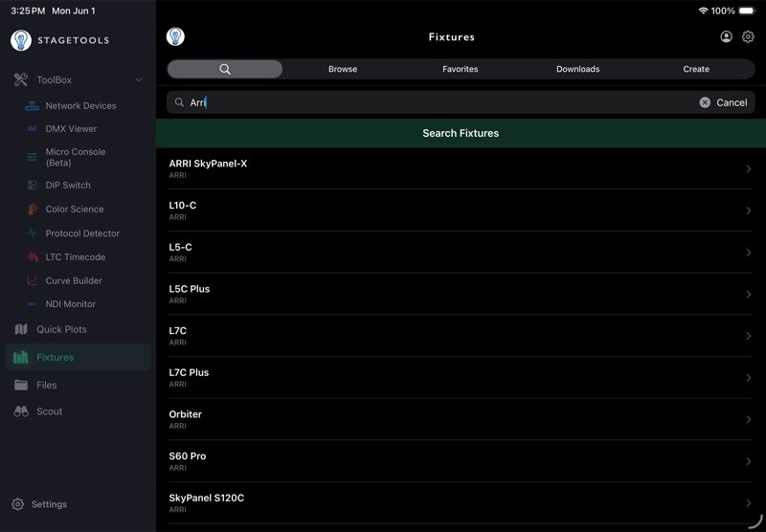
Task: Click the Files label in sidebar
Action: [46, 385]
